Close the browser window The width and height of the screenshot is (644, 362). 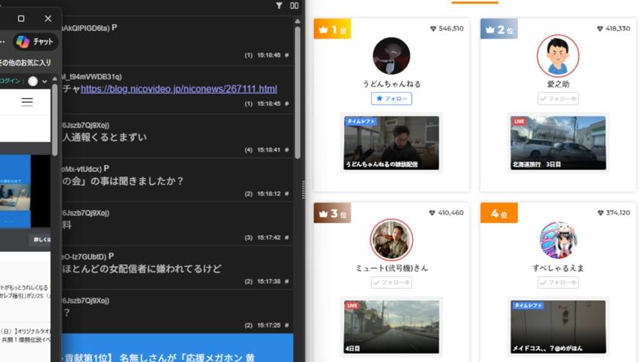48,19
